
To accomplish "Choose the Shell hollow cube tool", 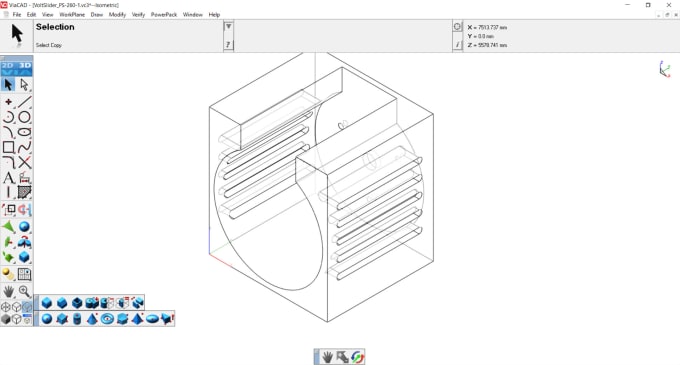I will tap(77, 303).
